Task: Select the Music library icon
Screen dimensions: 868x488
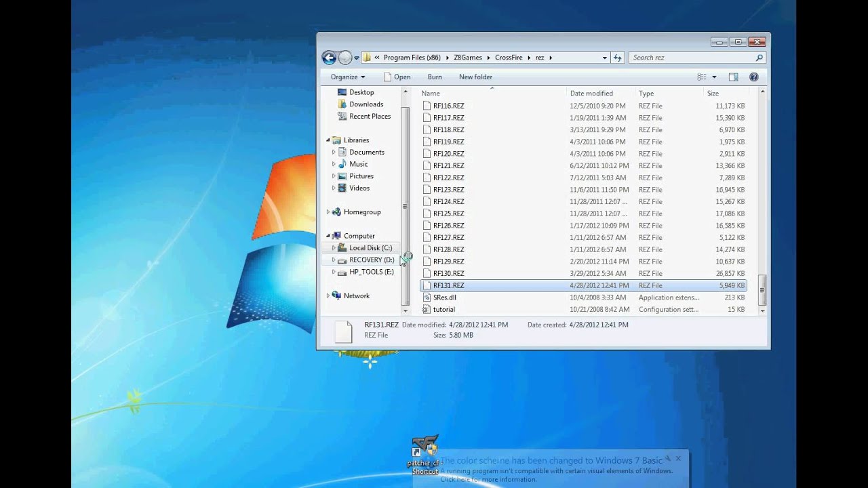Action: click(x=342, y=164)
